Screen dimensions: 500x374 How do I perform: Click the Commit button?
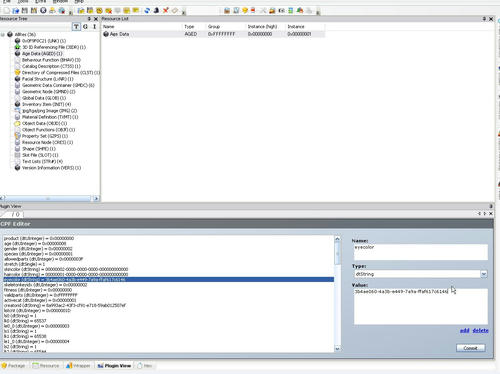(x=471, y=348)
